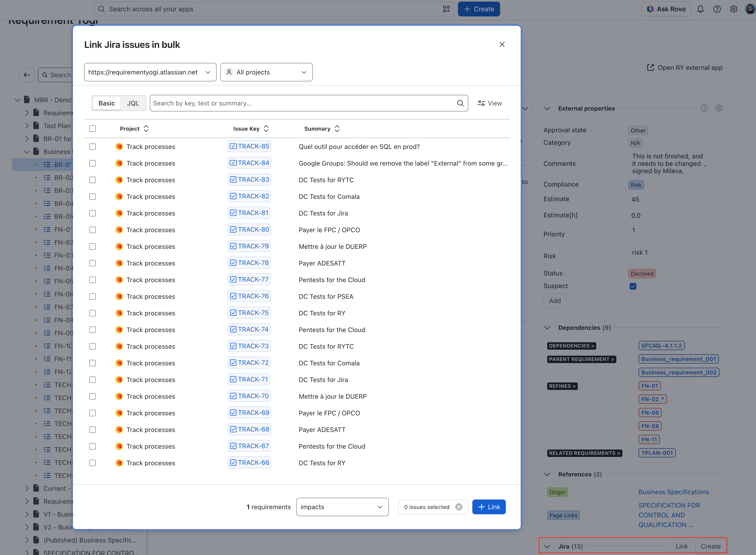Click the blue Create button in top bar

(x=479, y=9)
